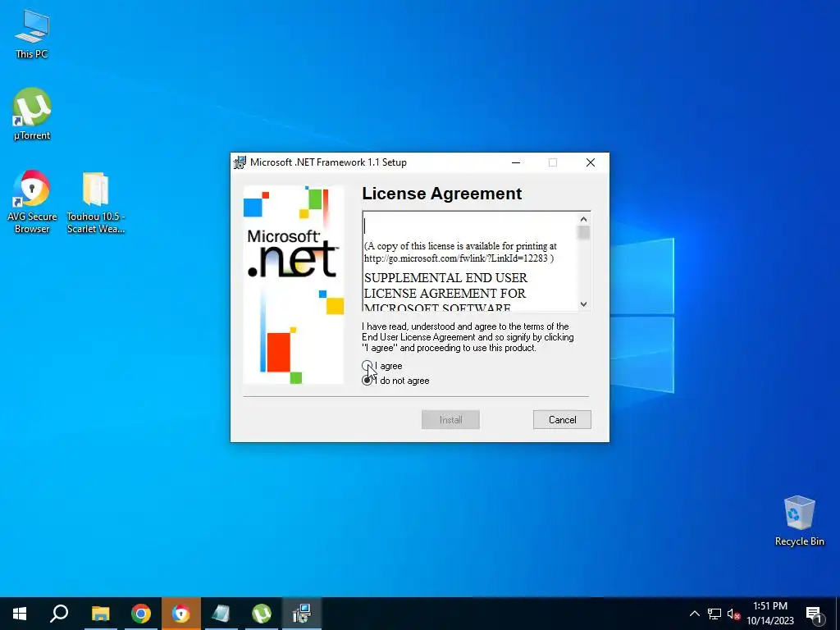The width and height of the screenshot is (840, 630).
Task: Click the .NET Setup title bar icon
Action: (240, 162)
